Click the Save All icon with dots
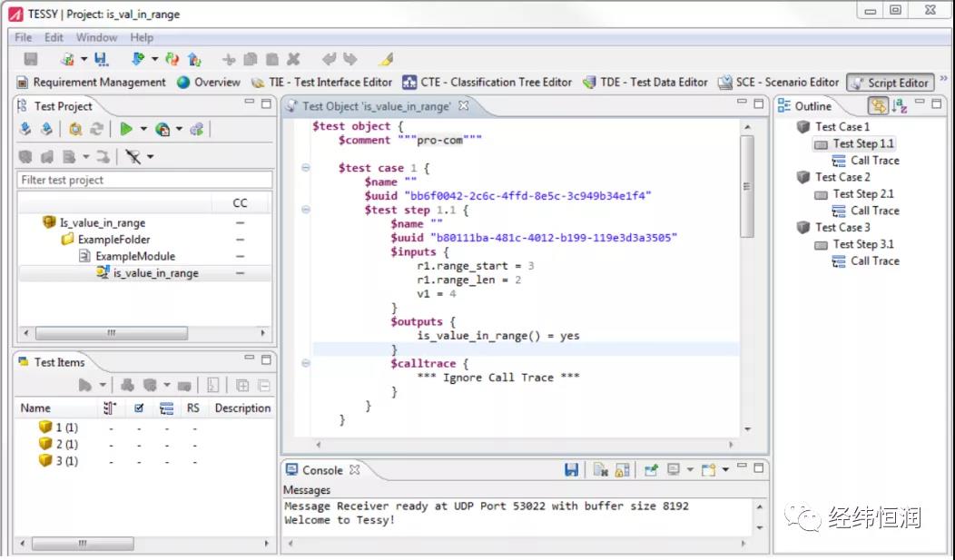 click(x=101, y=59)
